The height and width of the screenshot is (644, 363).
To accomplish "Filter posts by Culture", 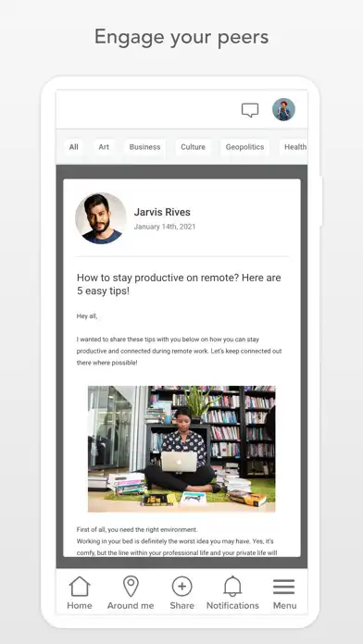I will [193, 147].
